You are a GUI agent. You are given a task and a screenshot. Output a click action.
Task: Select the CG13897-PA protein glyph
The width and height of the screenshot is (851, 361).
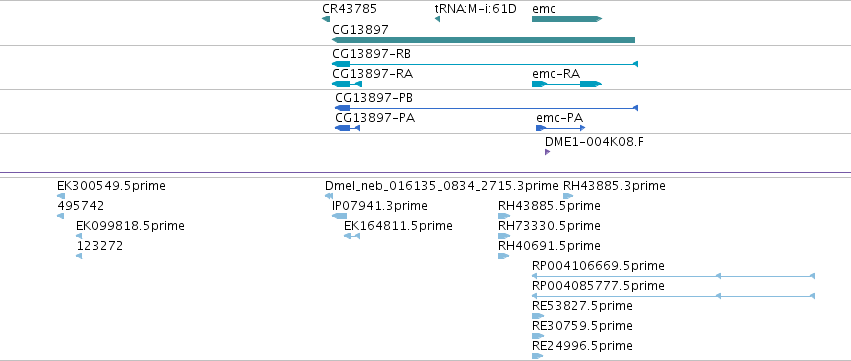pyautogui.click(x=347, y=128)
